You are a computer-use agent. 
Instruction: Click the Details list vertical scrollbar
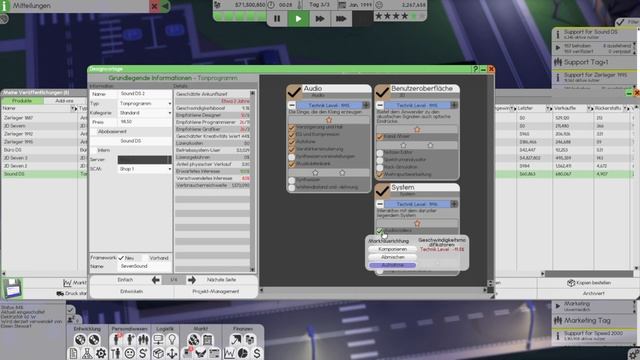(252, 181)
